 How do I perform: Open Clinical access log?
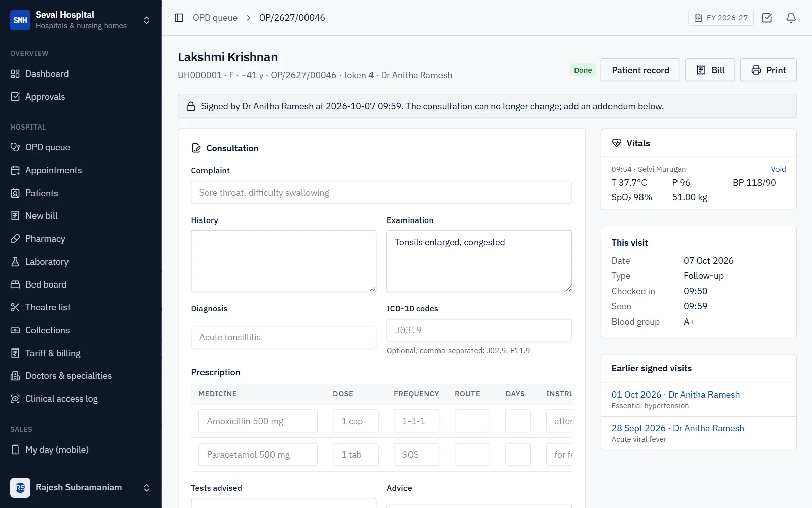point(81,399)
